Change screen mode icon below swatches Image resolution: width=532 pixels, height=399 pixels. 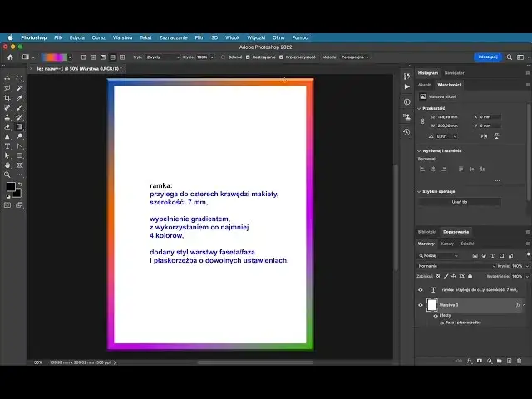(x=19, y=205)
